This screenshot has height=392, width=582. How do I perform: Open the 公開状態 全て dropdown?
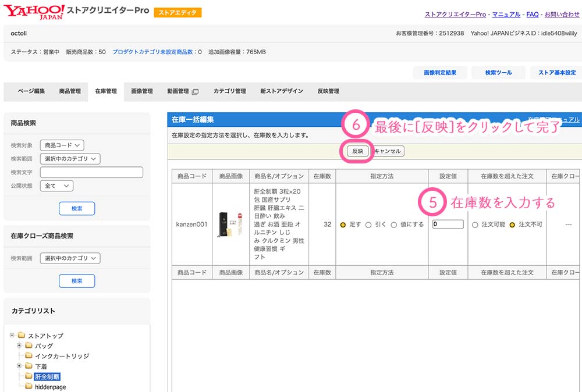[56, 186]
